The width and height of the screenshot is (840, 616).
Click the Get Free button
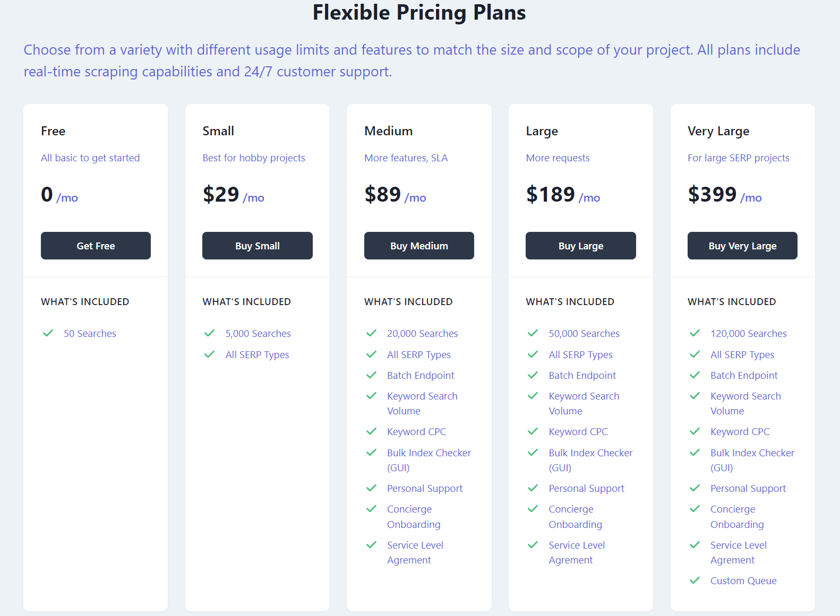click(x=96, y=246)
